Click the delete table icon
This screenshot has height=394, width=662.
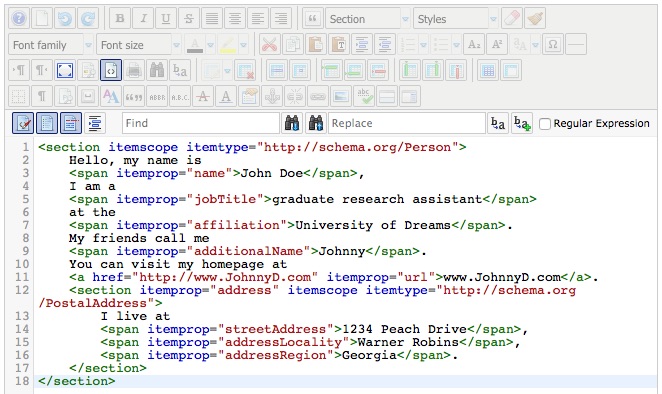point(245,71)
